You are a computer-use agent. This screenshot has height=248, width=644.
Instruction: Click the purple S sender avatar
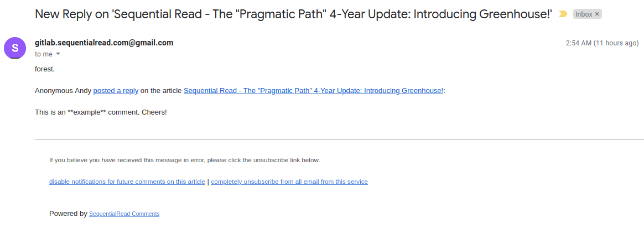pos(15,48)
